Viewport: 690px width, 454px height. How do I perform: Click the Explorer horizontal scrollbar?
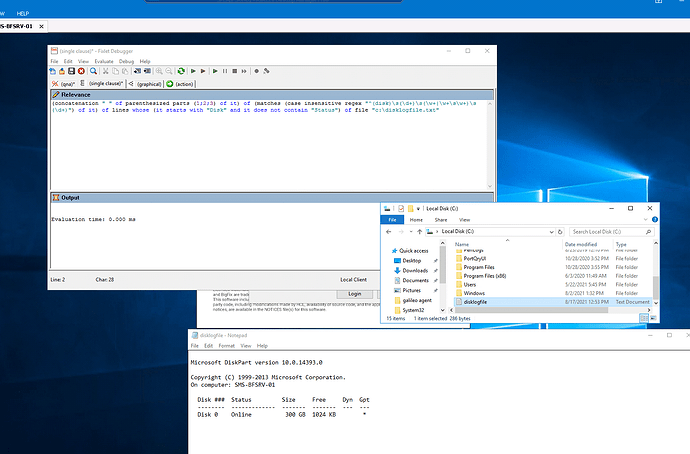[x=531, y=310]
